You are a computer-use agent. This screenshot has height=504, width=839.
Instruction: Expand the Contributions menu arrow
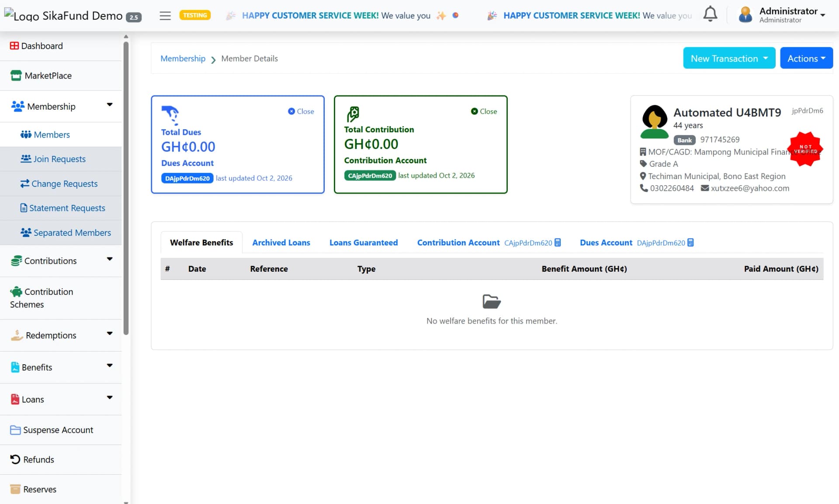(110, 259)
